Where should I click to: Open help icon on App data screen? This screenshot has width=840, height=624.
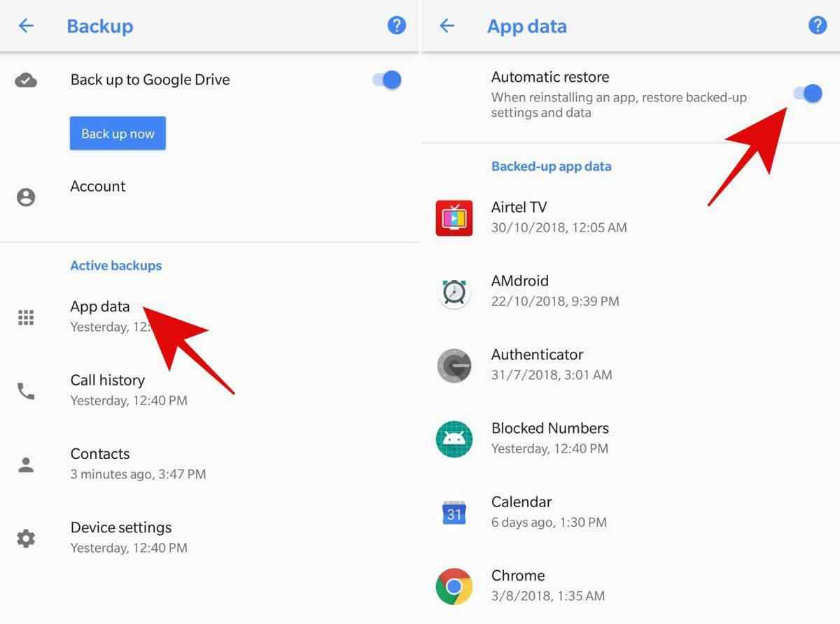pyautogui.click(x=817, y=26)
